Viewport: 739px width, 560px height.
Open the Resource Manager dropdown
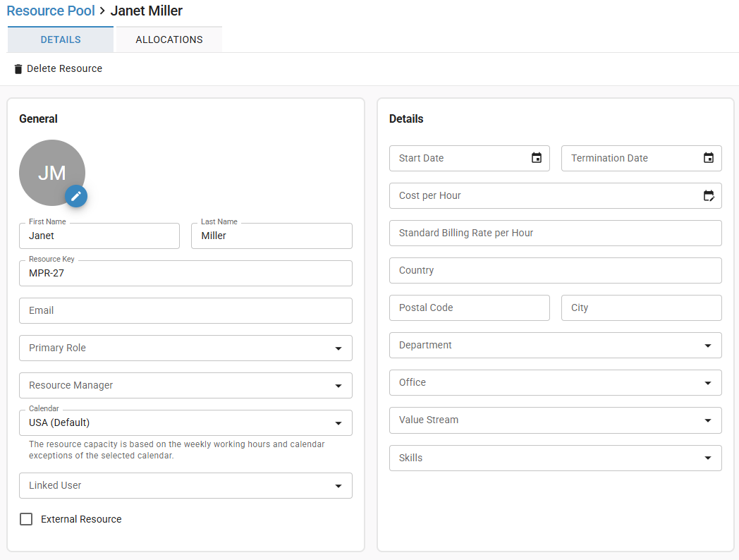[185, 386]
